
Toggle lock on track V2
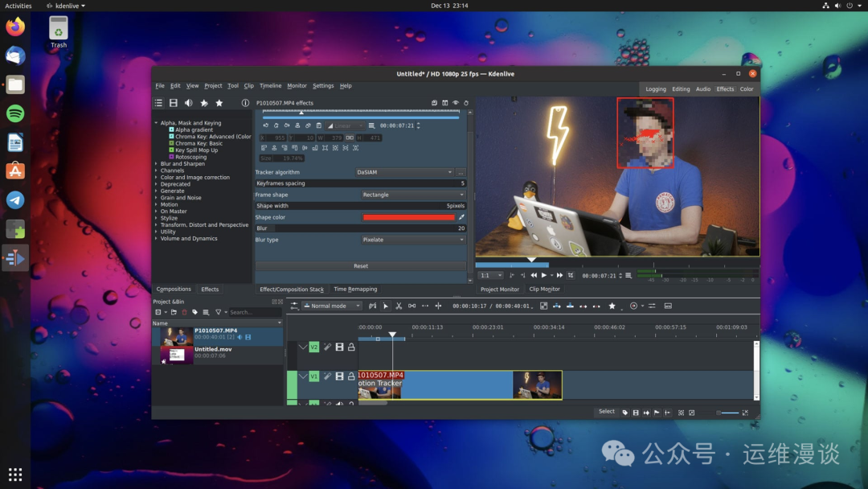[x=351, y=347]
